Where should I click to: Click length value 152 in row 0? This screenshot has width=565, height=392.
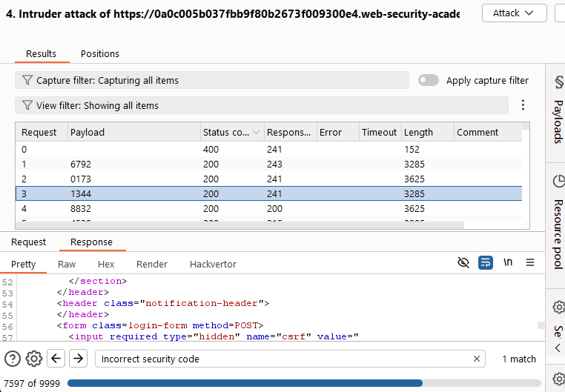click(x=412, y=150)
